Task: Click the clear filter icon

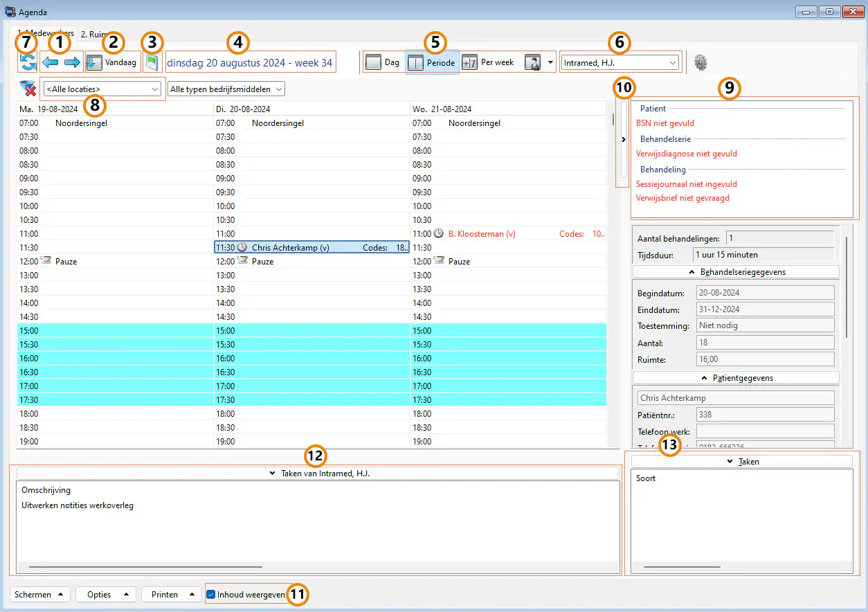Action: coord(28,89)
